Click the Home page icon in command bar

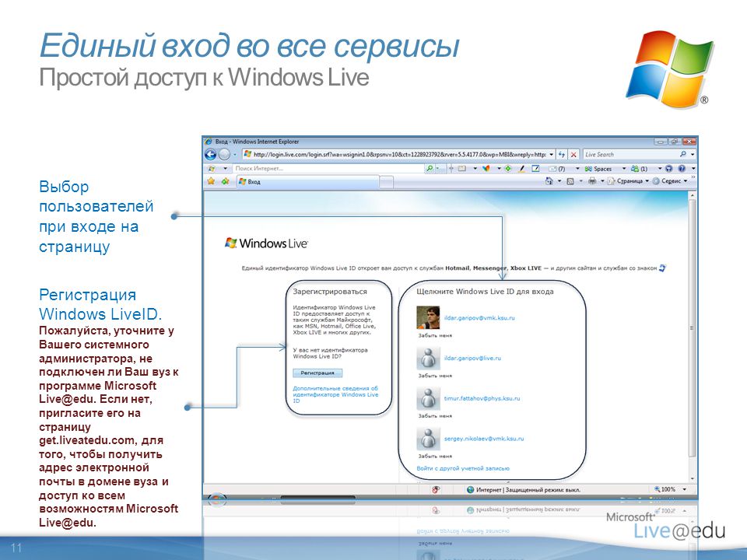click(549, 181)
